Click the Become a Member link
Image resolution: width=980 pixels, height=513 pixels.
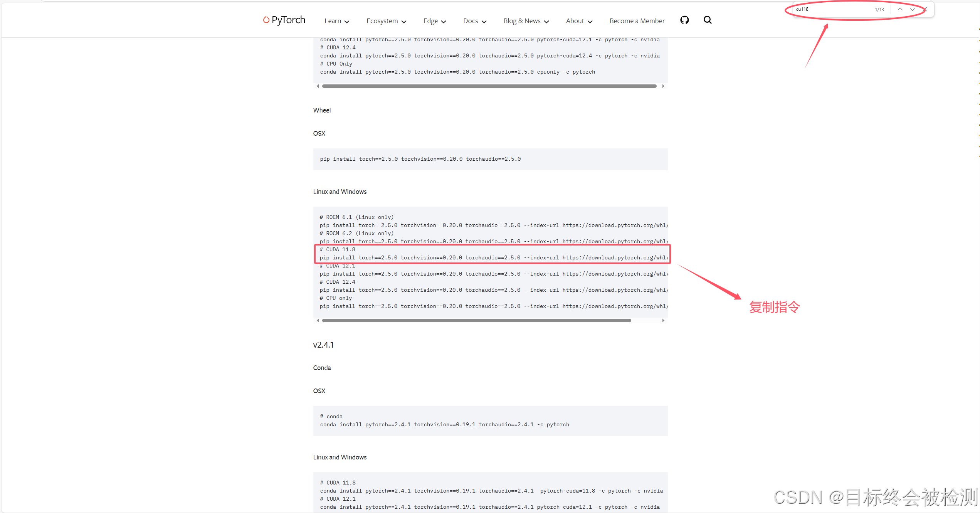click(637, 20)
